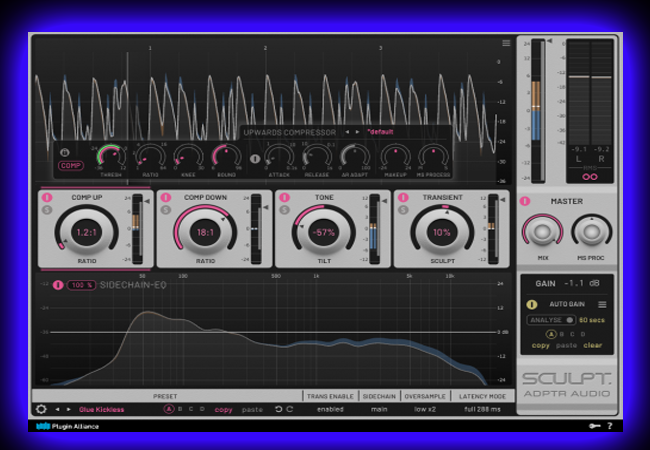650x450 pixels.
Task: Select preset slot A in the bottom bar
Action: 169,409
